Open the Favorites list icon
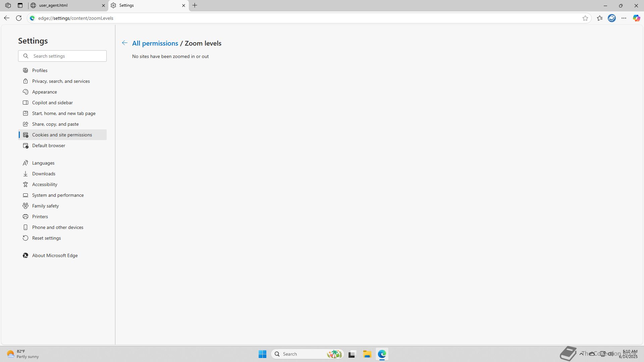The image size is (644, 362). pyautogui.click(x=600, y=18)
